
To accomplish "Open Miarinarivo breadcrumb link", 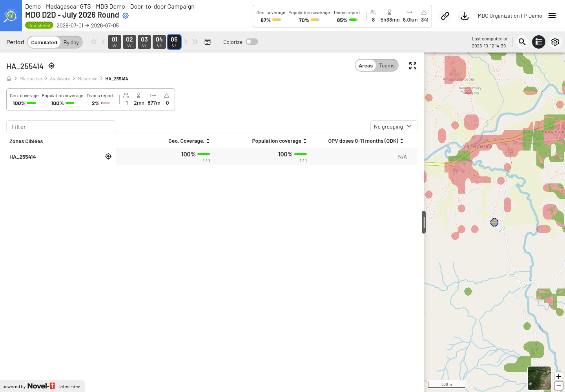I will point(31,79).
